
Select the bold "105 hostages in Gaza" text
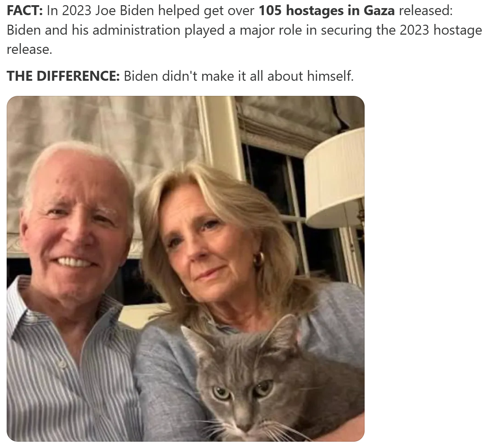tap(327, 11)
